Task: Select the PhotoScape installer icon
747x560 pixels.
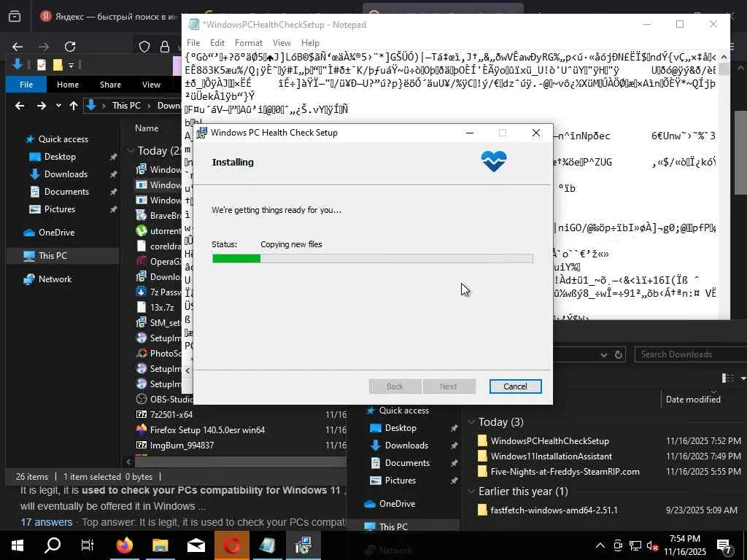Action: click(142, 354)
